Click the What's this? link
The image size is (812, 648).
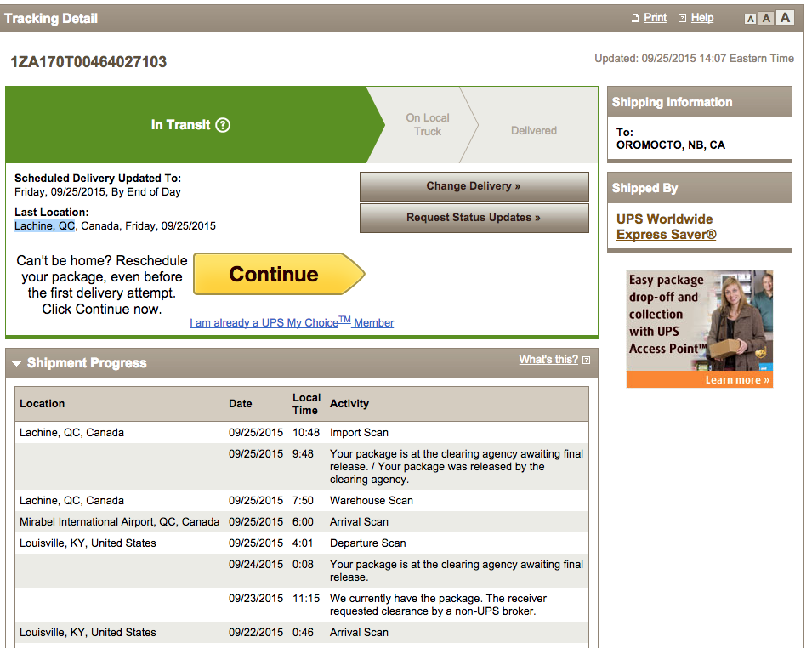pos(548,360)
